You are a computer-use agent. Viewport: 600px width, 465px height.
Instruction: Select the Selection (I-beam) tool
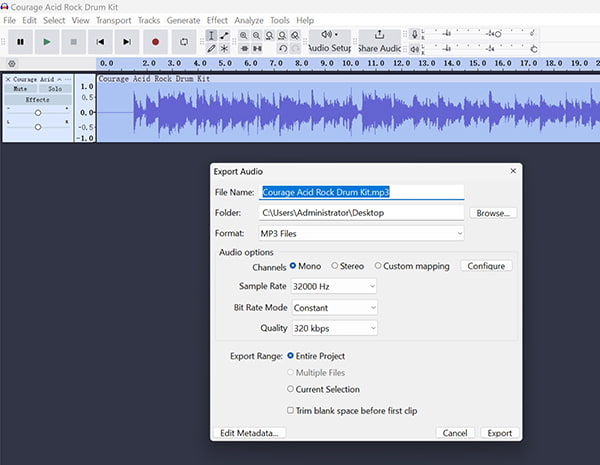tap(211, 36)
